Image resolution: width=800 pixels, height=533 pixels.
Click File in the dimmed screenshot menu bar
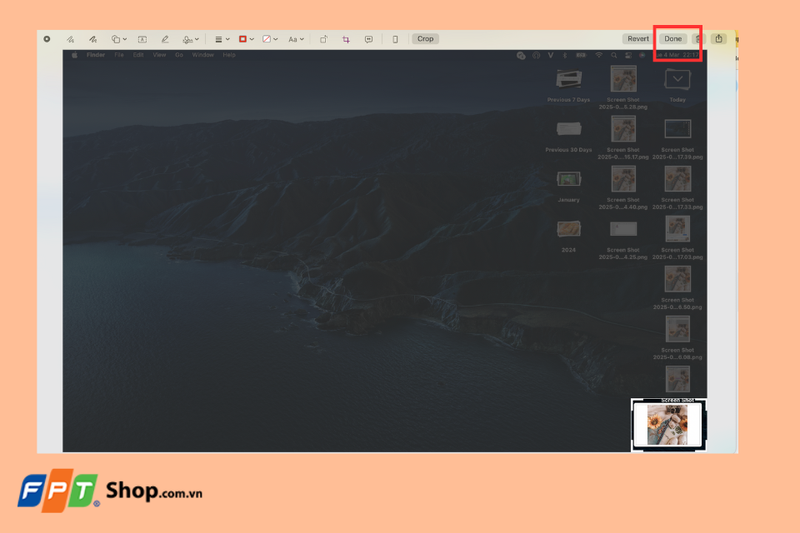coord(119,55)
